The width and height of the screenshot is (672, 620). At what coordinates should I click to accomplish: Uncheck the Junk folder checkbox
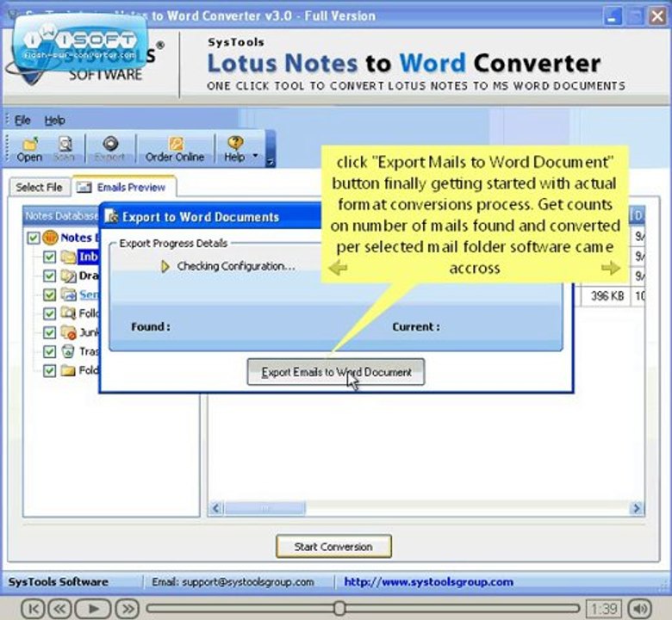(x=50, y=332)
